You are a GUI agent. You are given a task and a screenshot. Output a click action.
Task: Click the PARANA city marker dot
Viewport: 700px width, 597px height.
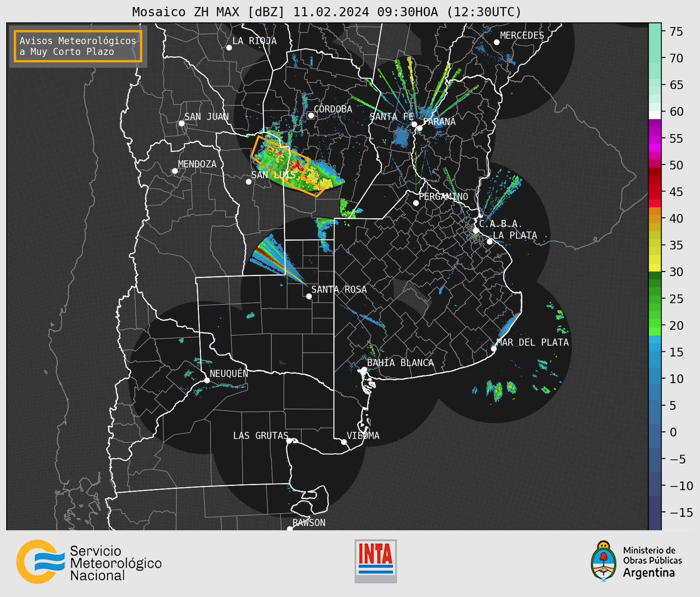tap(420, 128)
